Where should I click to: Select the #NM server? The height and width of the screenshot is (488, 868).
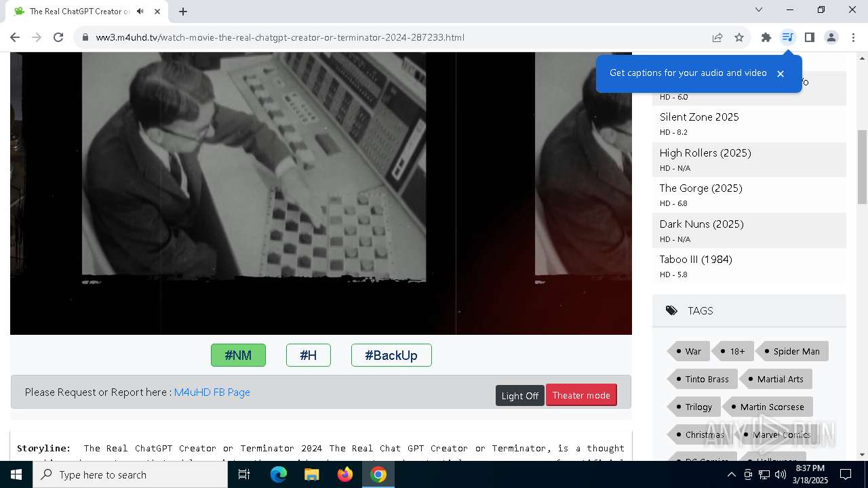pyautogui.click(x=238, y=355)
